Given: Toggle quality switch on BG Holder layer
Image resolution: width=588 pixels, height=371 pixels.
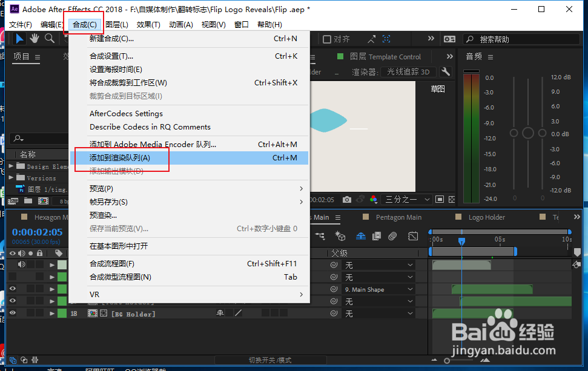Looking at the screenshot, I should click(x=238, y=313).
